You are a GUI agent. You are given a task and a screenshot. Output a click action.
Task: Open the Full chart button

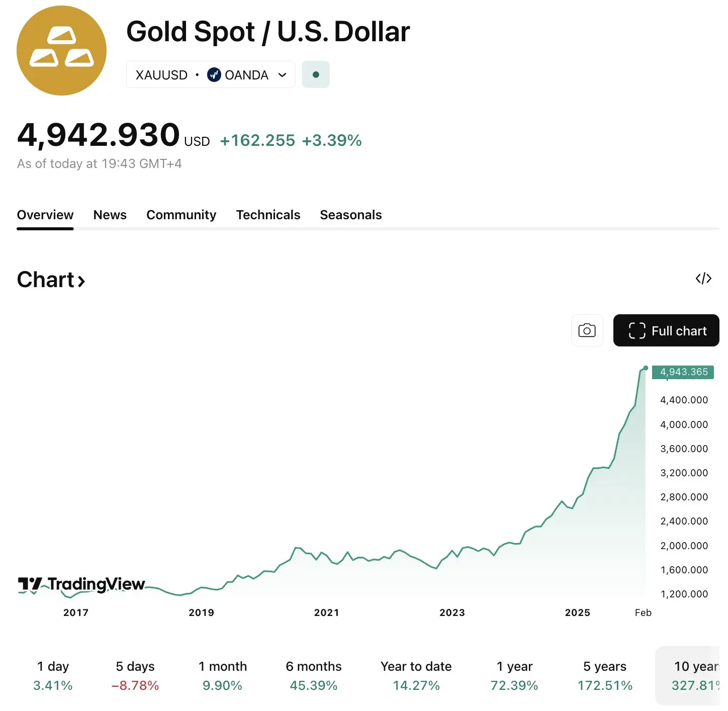[x=666, y=330]
